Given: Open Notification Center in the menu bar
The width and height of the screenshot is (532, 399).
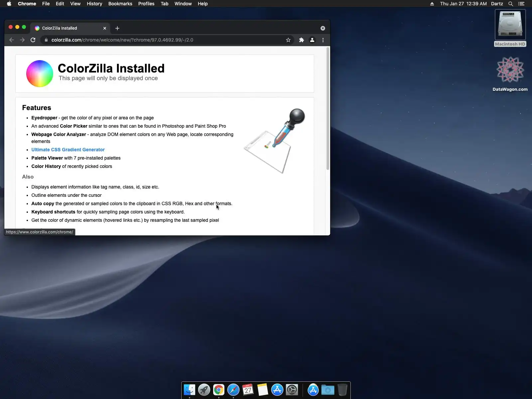Looking at the screenshot, I should tap(521, 4).
